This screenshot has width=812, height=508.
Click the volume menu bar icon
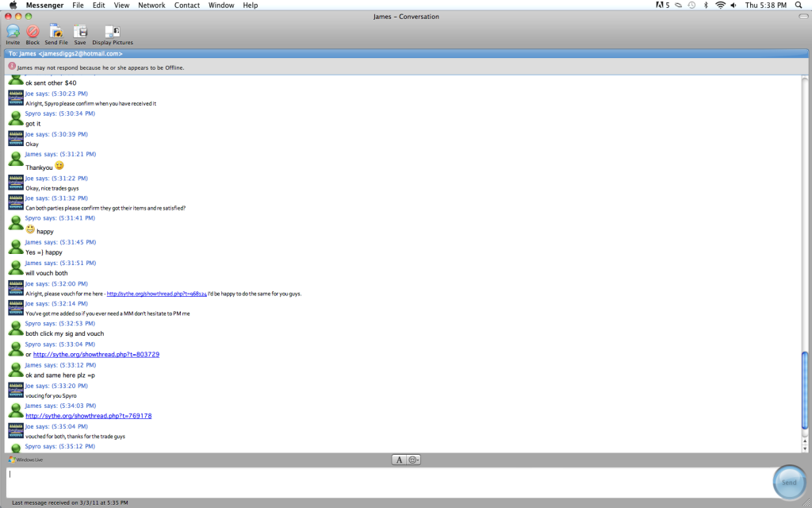click(x=733, y=6)
